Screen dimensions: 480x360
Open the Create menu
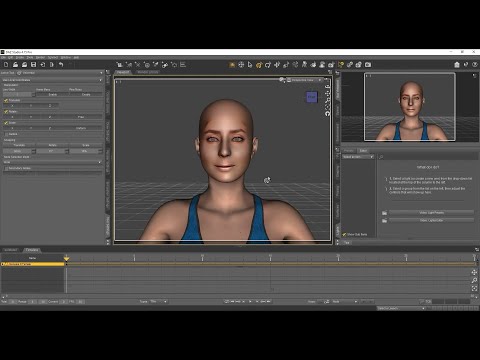pyautogui.click(x=20, y=58)
